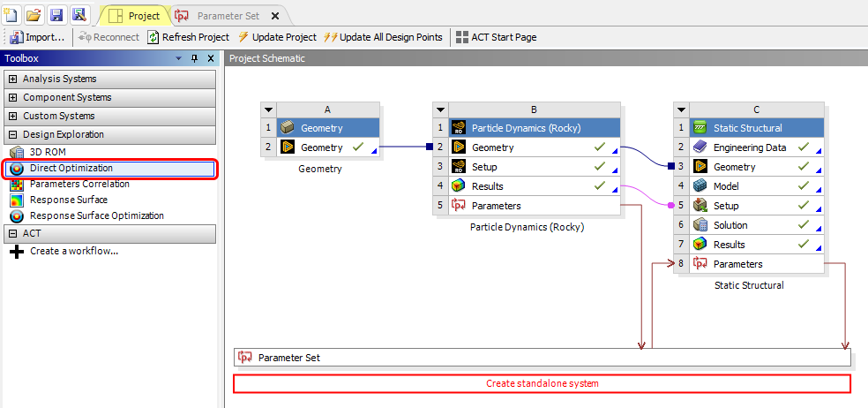Screen dimensions: 868x408
Task: Expand the Analysis Systems group
Action: [x=12, y=79]
